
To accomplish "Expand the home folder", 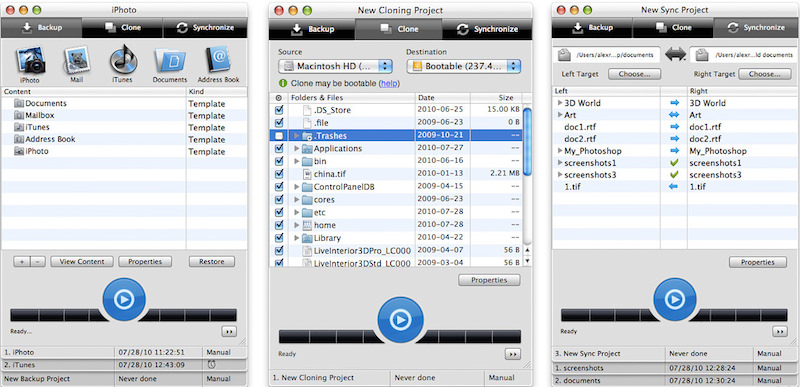I will click(x=296, y=225).
